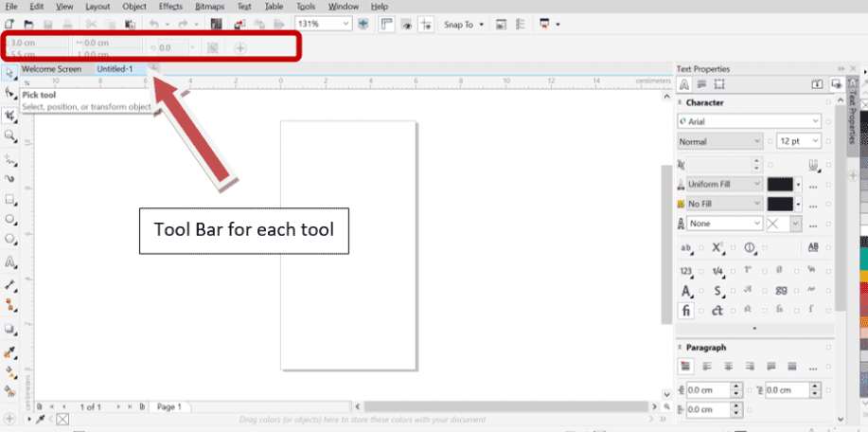The height and width of the screenshot is (432, 868).
Task: Toggle the standard ligatures fi button
Action: [x=686, y=310]
